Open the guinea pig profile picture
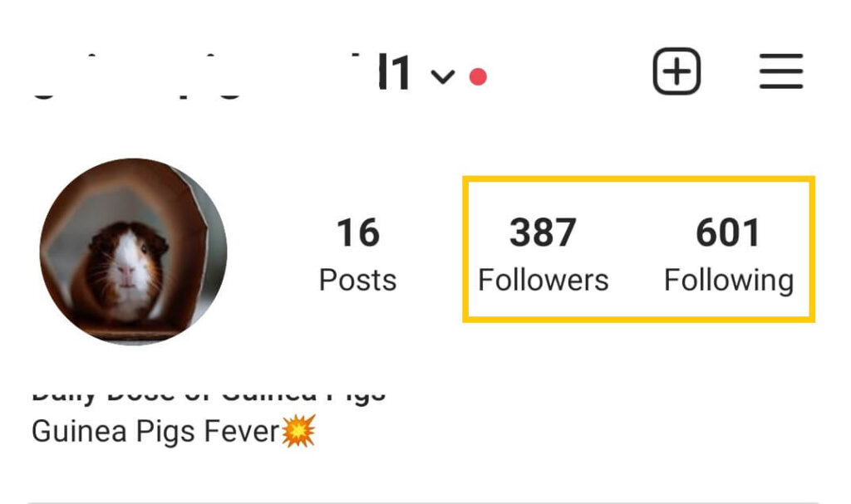Screen dimensions: 851x504 coord(134,252)
